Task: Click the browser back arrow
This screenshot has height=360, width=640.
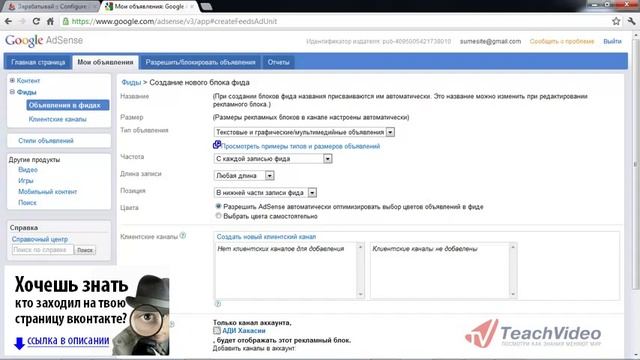Action: click(9, 21)
